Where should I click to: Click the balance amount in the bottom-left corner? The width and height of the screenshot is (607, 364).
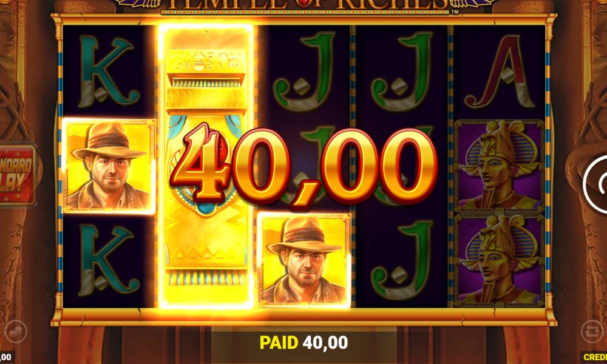pyautogui.click(x=5, y=357)
